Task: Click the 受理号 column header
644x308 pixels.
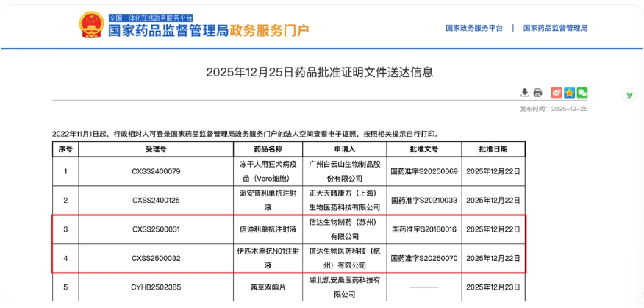Action: click(156, 148)
